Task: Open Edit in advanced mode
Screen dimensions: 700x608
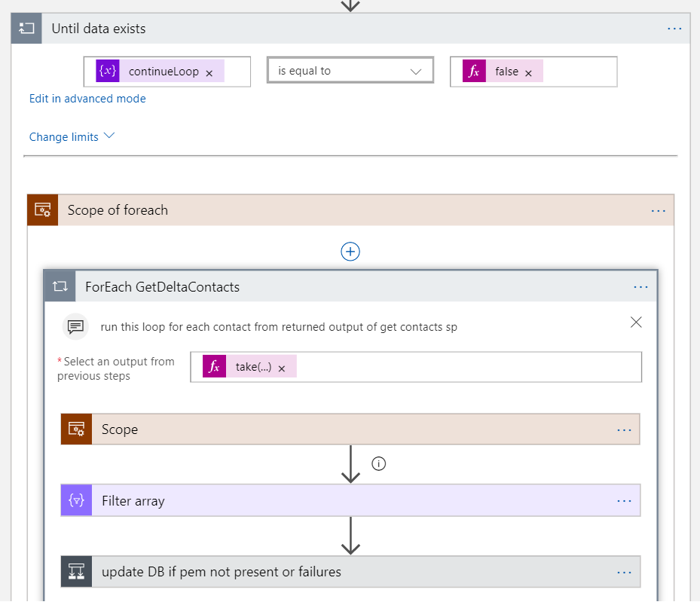Action: pyautogui.click(x=87, y=99)
